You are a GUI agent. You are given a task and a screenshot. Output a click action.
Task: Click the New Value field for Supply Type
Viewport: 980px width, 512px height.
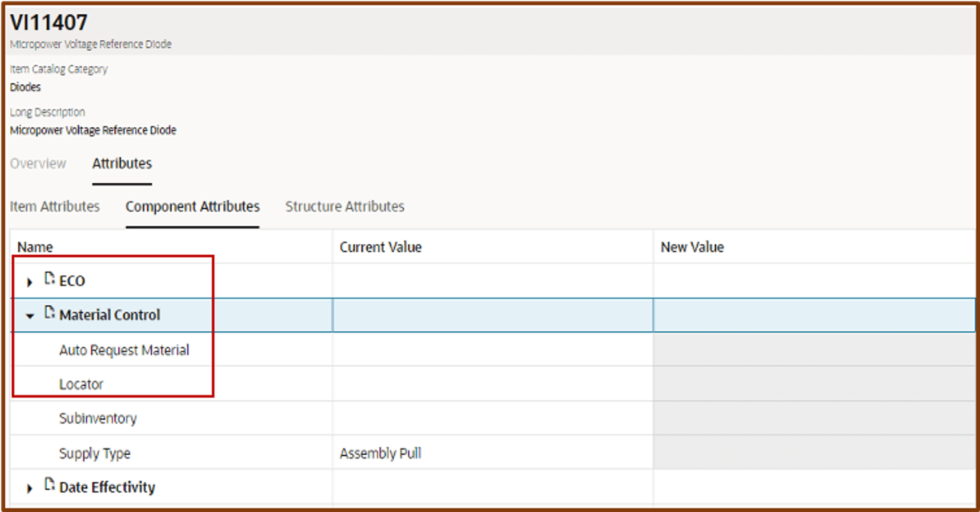pyautogui.click(x=814, y=453)
